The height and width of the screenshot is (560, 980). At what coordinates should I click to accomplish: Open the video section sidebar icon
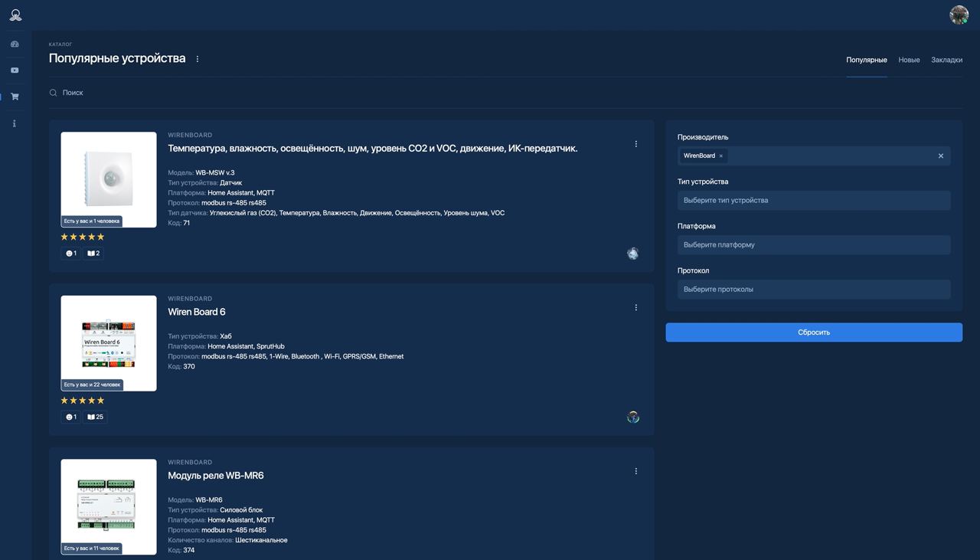pos(15,70)
